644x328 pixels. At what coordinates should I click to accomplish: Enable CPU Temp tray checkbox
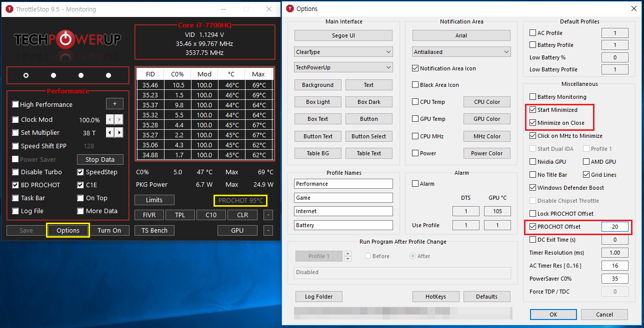click(x=415, y=102)
